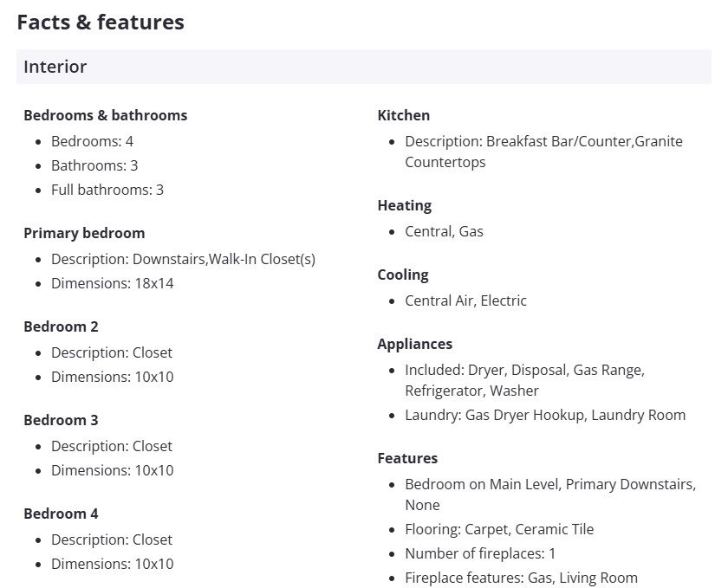Select the Bedrooms: 4 list item
This screenshot has height=588, width=715.
point(92,141)
